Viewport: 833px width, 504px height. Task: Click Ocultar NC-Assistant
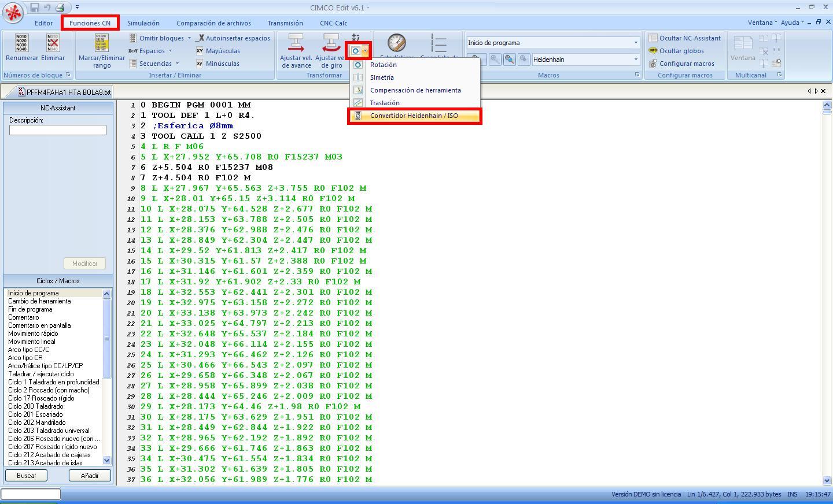[684, 38]
